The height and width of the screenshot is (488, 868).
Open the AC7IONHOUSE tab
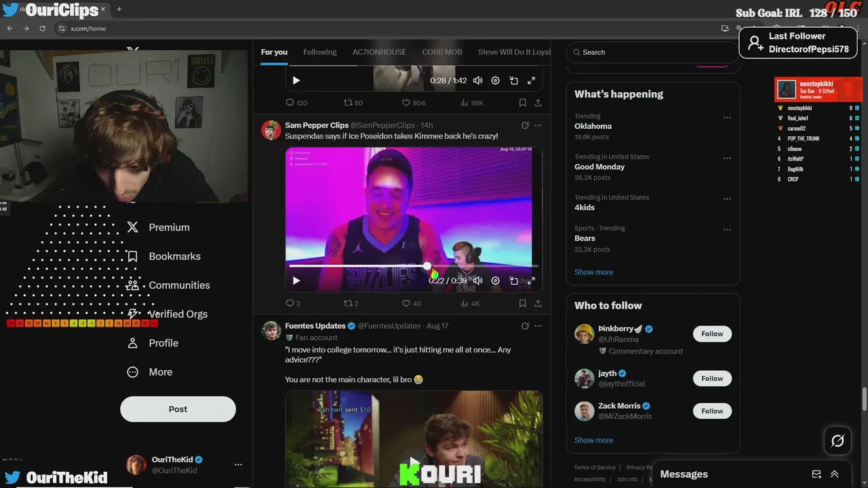point(379,52)
